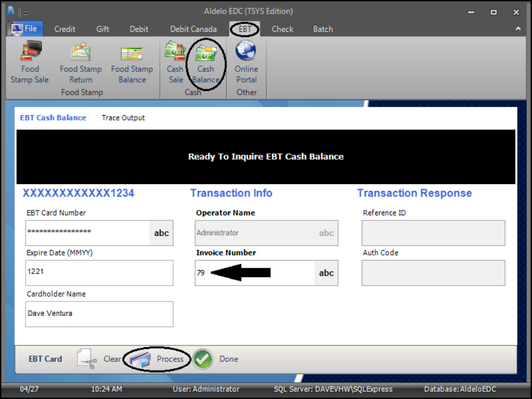Maximize the Aldelo EDC window

pyautogui.click(x=493, y=12)
